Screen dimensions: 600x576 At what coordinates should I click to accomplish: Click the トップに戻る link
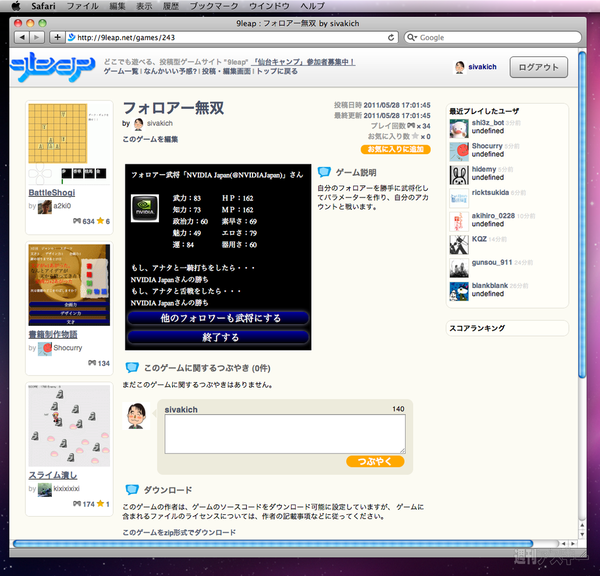(x=277, y=72)
